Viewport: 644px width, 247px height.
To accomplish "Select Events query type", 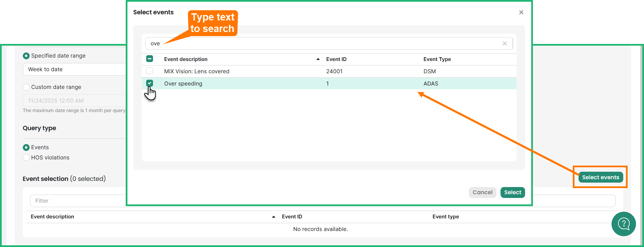I will point(26,148).
